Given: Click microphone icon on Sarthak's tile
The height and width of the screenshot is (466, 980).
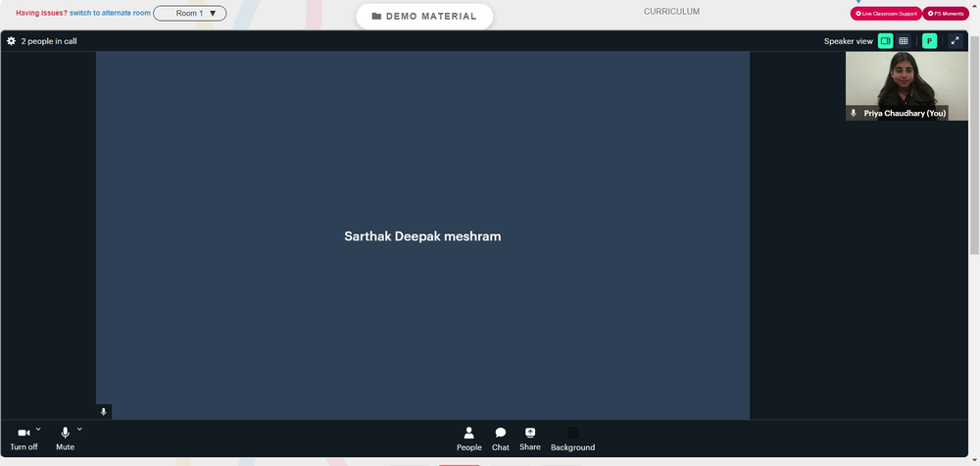Looking at the screenshot, I should 104,412.
